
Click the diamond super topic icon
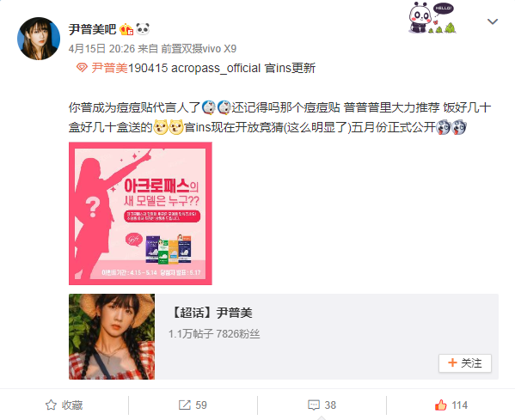click(82, 68)
